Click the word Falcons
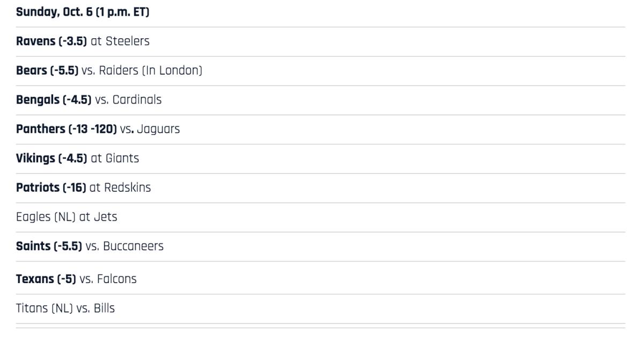This screenshot has width=644, height=339. point(116,279)
